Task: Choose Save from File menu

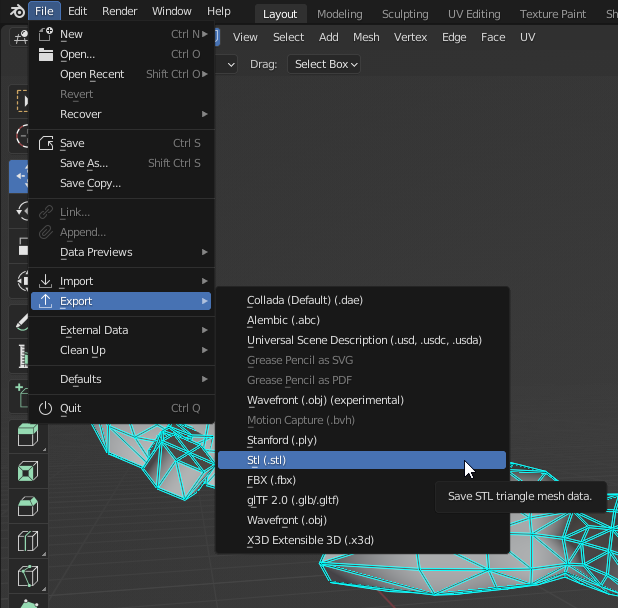Action: [x=121, y=143]
